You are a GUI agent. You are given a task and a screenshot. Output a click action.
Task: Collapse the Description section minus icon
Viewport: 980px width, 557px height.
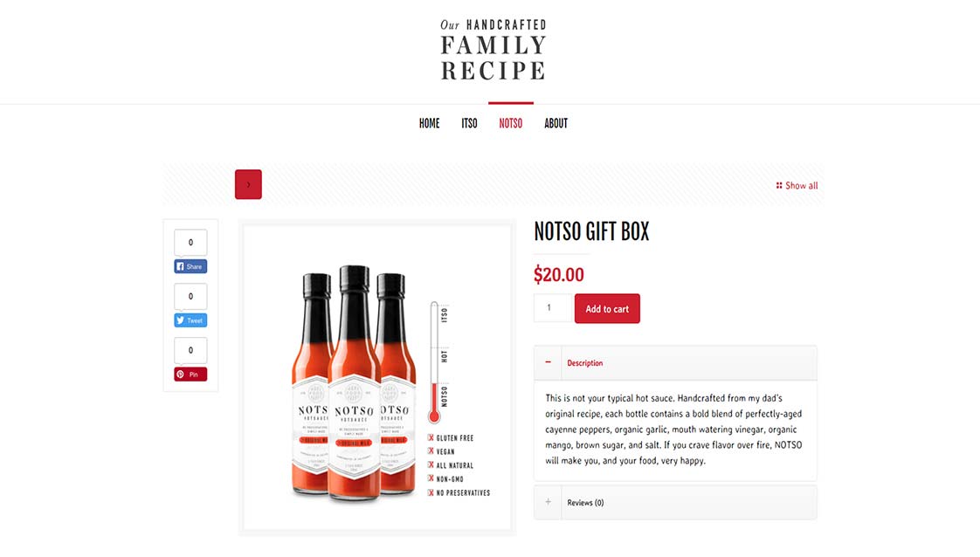tap(549, 362)
